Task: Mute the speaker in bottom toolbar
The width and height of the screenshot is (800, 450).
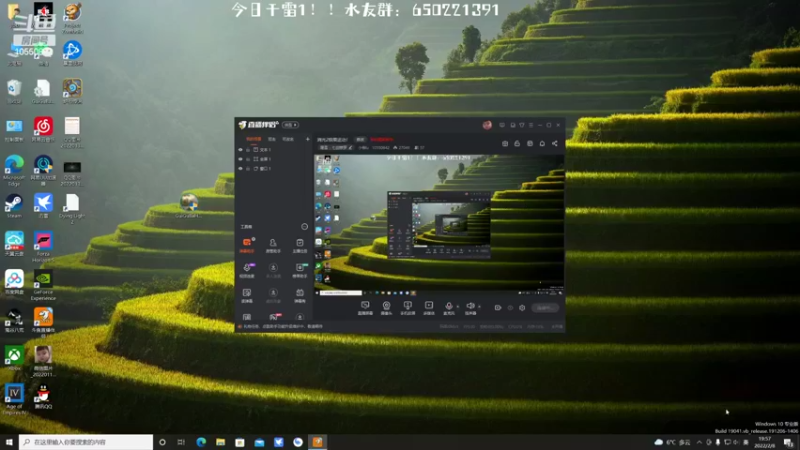Action: (470, 308)
